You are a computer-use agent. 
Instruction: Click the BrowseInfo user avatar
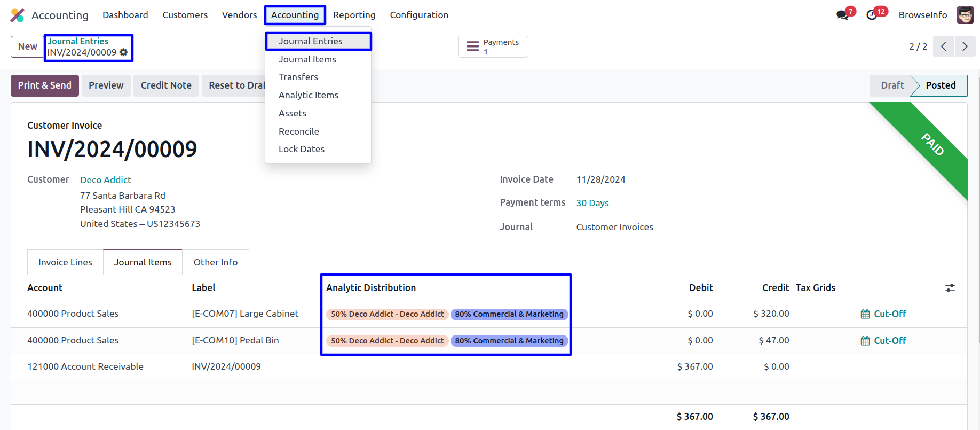[965, 15]
